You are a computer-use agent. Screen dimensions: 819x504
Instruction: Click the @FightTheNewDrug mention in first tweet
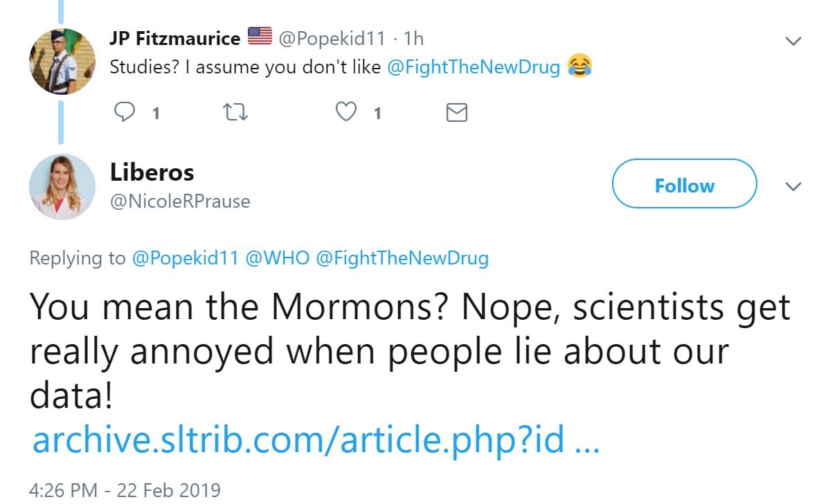(x=474, y=68)
